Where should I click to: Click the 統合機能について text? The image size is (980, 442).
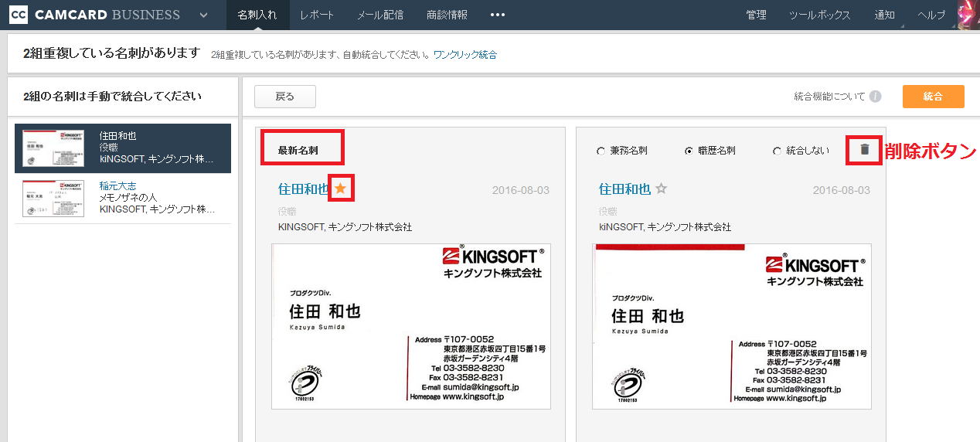coord(829,97)
